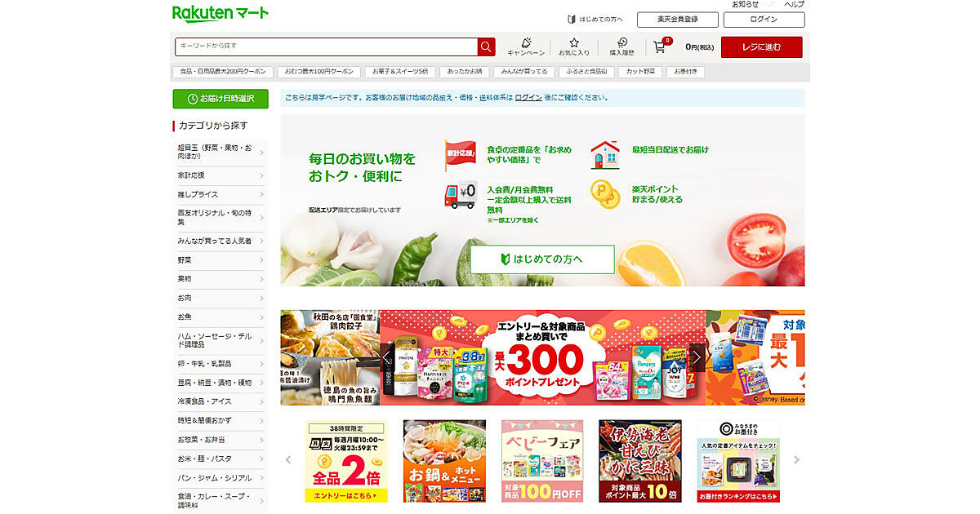The height and width of the screenshot is (514, 980).
Task: Expand the 冷凍食品・アイス category
Action: (220, 401)
